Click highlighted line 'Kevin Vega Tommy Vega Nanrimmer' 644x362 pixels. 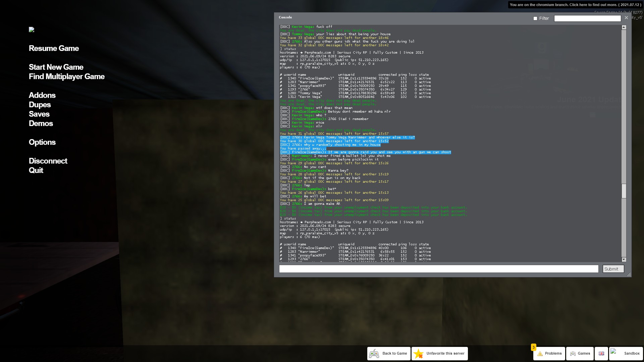347,137
